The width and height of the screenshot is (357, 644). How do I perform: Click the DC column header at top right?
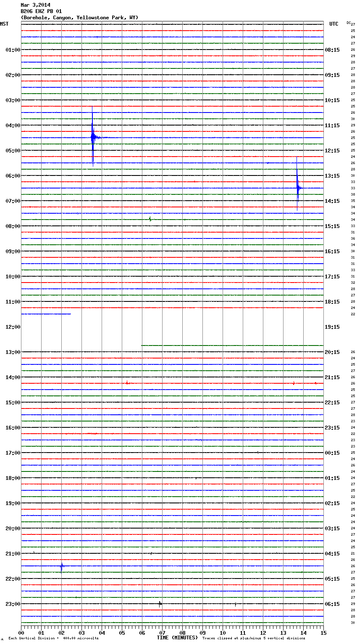(349, 23)
